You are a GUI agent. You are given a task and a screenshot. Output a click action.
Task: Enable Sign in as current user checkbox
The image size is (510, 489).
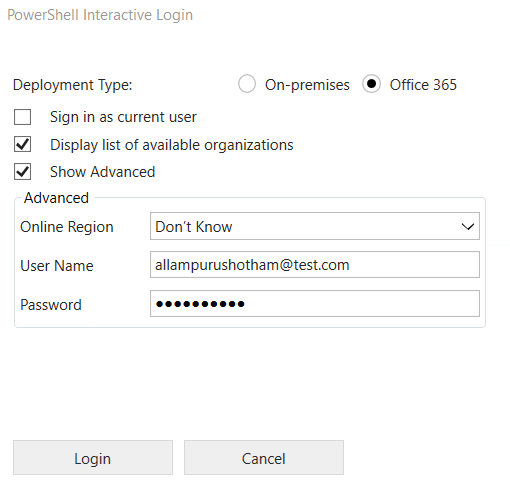[22, 117]
